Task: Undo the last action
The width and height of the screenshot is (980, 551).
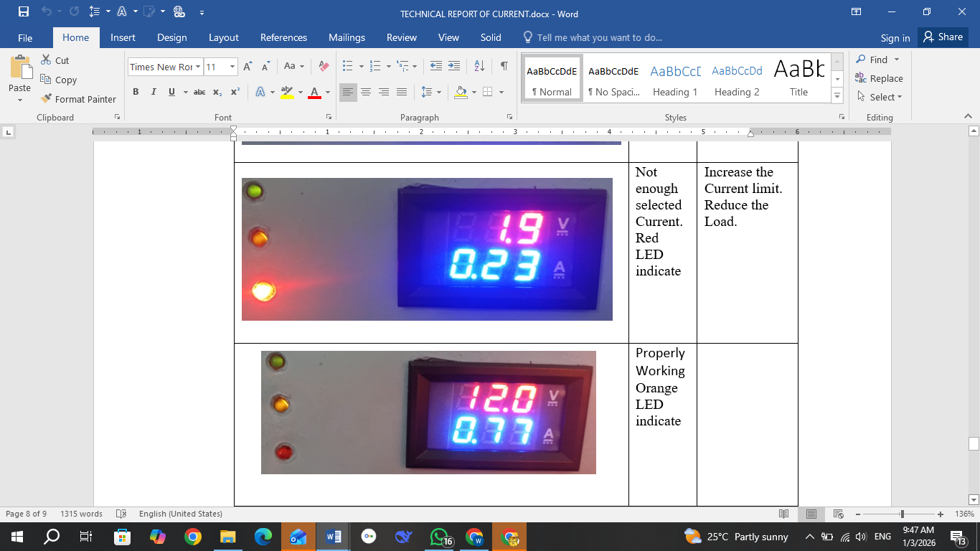Action: pos(47,12)
